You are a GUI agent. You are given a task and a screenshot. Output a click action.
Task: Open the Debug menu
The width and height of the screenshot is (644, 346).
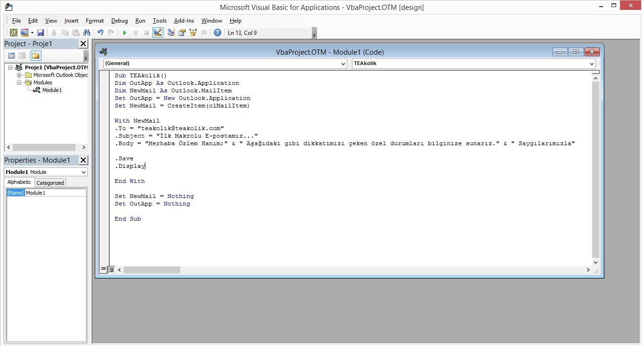coord(119,21)
